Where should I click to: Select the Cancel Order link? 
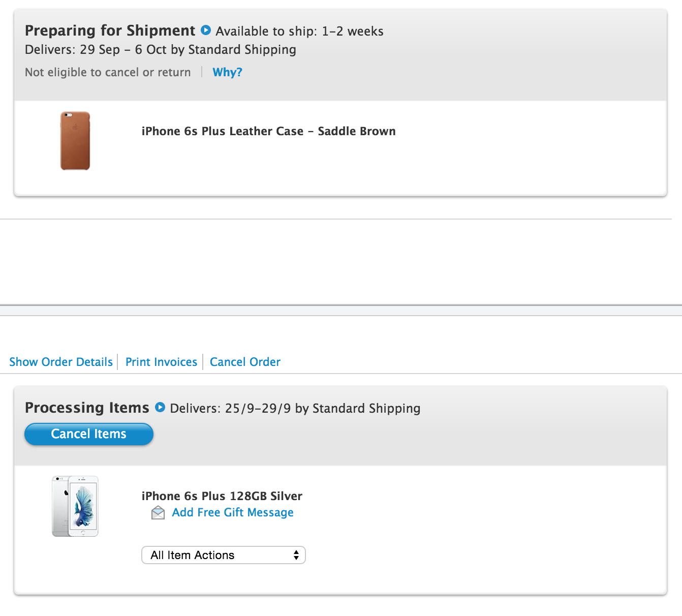click(245, 362)
